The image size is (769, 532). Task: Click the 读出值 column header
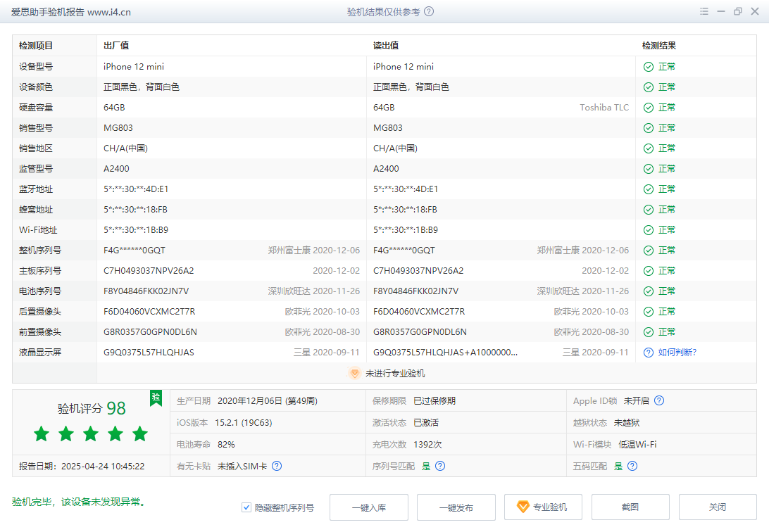386,46
